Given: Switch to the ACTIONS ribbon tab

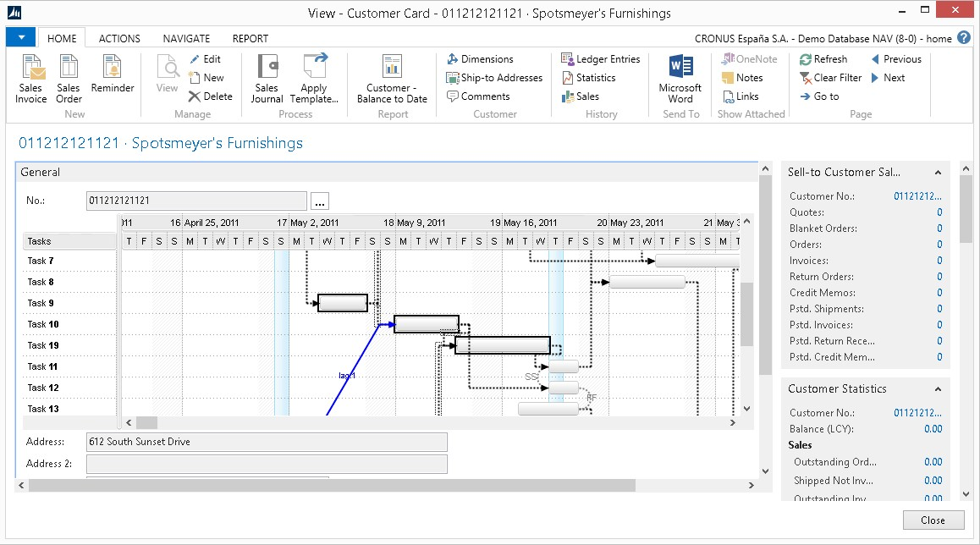Looking at the screenshot, I should coord(119,38).
